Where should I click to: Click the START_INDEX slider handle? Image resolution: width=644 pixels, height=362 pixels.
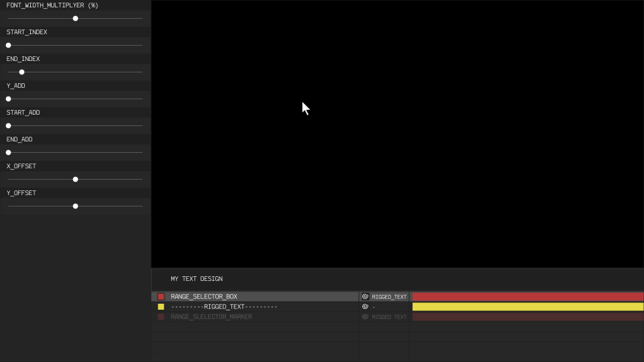8,45
